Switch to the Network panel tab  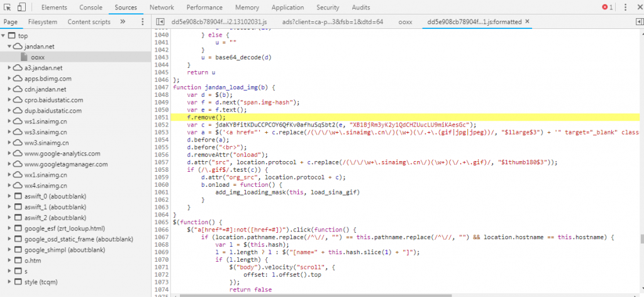pyautogui.click(x=162, y=8)
